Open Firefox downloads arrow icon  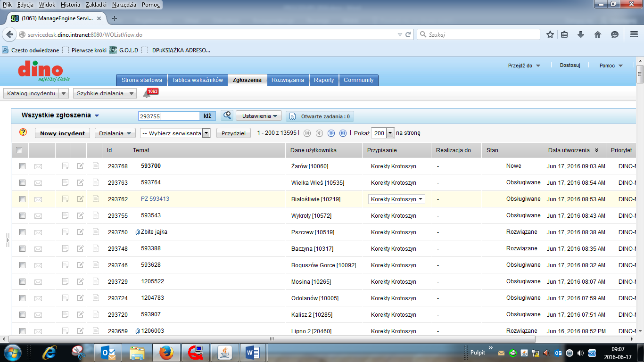(x=581, y=34)
